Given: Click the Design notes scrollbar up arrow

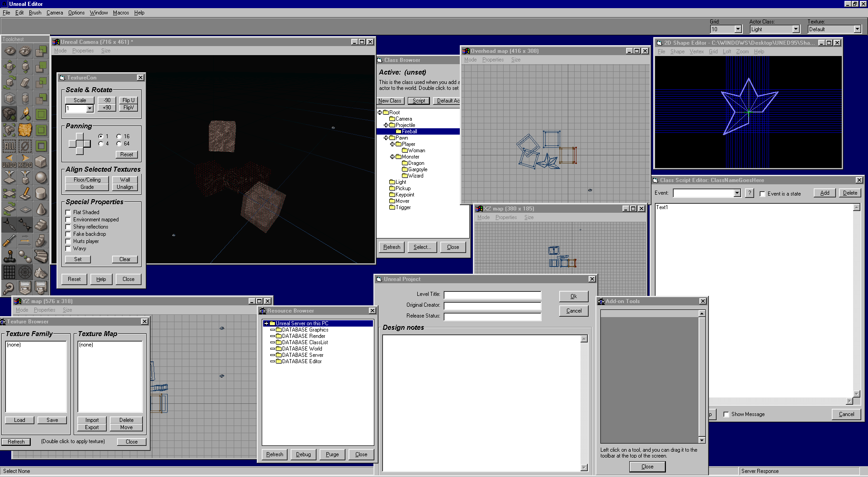Looking at the screenshot, I should (x=584, y=339).
